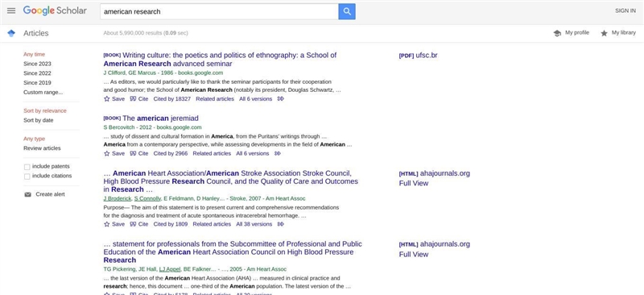Click the My library star icon
The image size is (644, 295).
click(x=604, y=33)
